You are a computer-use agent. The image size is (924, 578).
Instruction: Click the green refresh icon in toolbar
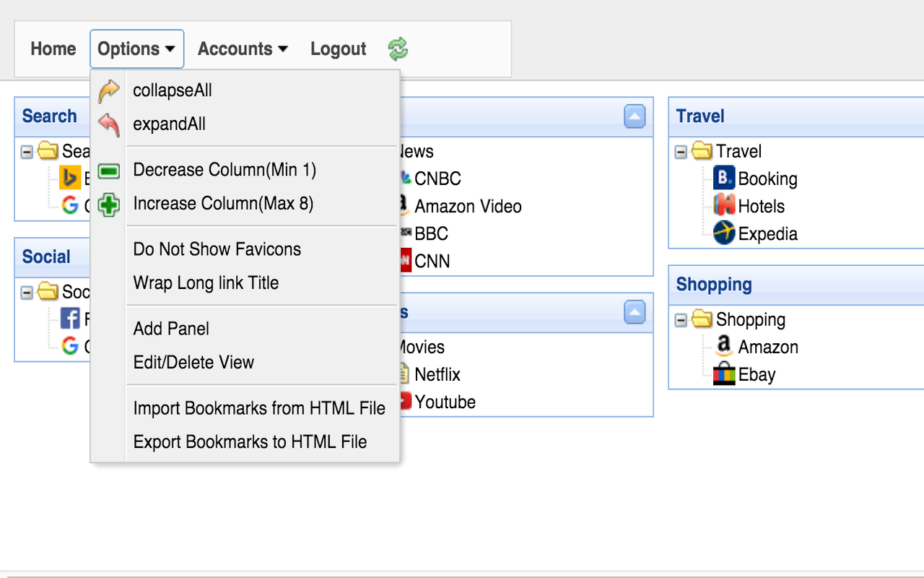[398, 49]
